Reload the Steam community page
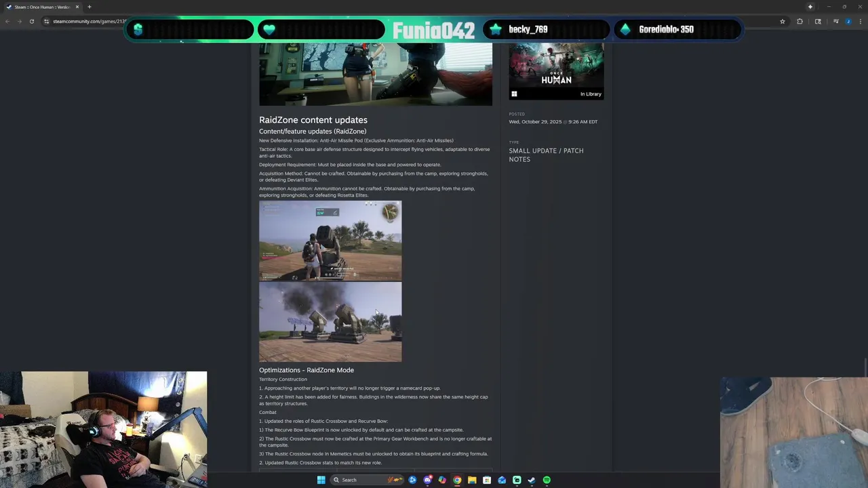Screen dimensions: 868x488 pyautogui.click(x=31, y=21)
